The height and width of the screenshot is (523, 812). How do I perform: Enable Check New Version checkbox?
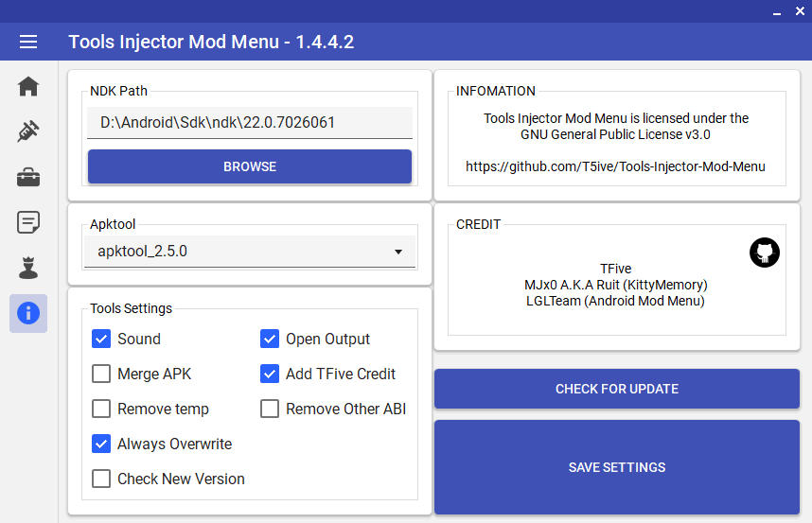point(101,479)
